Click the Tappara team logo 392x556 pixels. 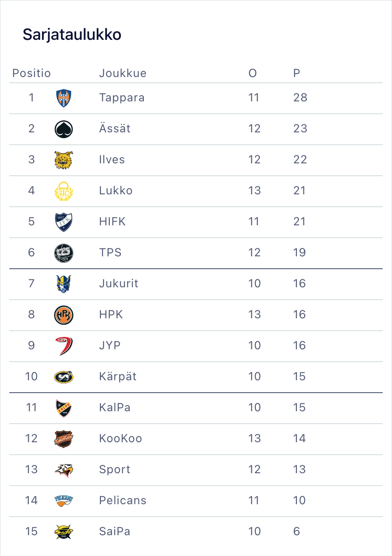click(x=64, y=98)
